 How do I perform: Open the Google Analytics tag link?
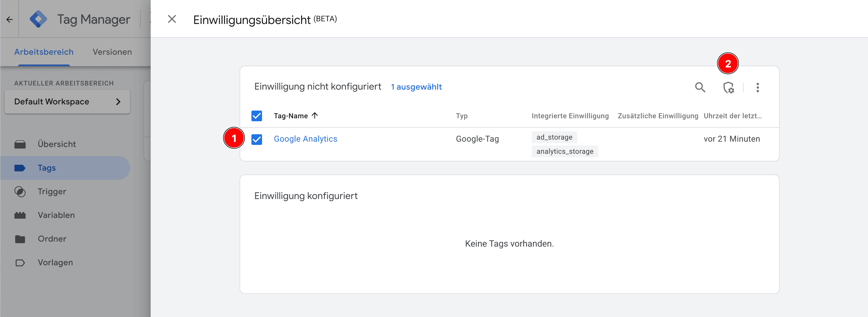coord(305,139)
